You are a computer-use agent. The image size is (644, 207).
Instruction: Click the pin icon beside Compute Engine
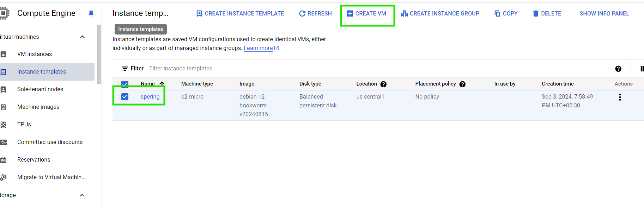point(91,13)
